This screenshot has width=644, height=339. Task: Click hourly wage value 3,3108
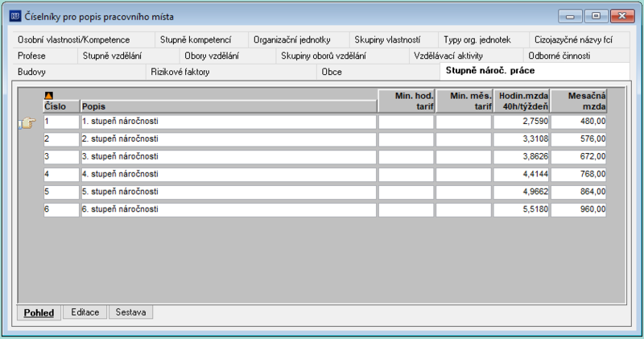521,139
